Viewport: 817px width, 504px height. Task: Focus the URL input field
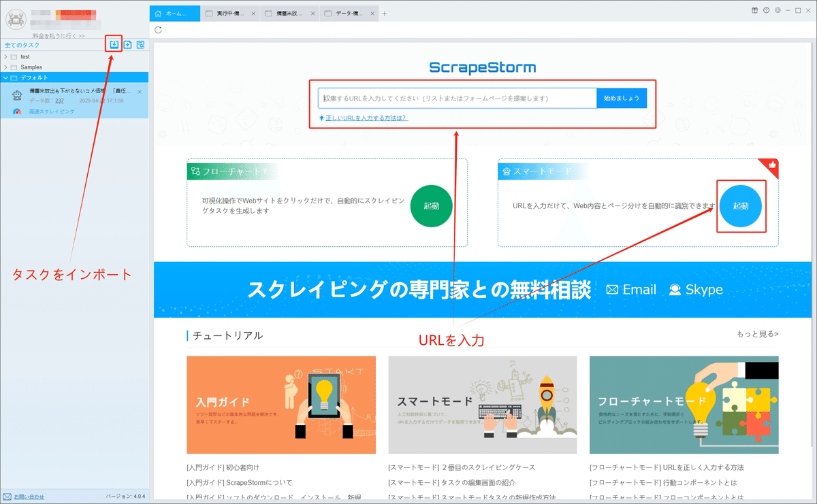pyautogui.click(x=458, y=98)
